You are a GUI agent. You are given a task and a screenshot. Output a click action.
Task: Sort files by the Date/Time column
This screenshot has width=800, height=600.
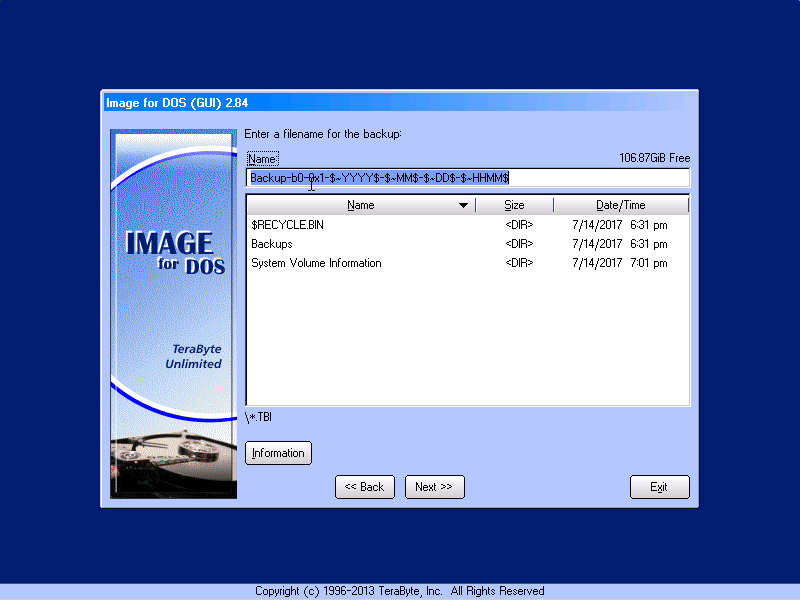(x=620, y=205)
